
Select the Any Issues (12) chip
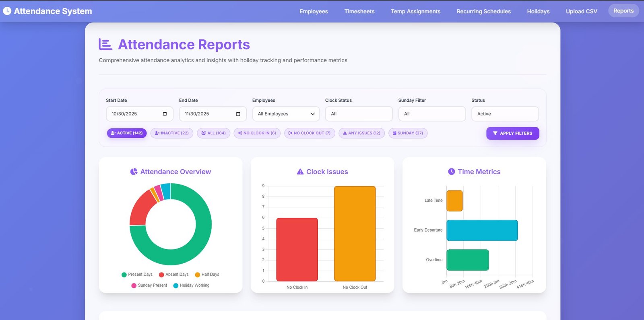[x=362, y=133]
